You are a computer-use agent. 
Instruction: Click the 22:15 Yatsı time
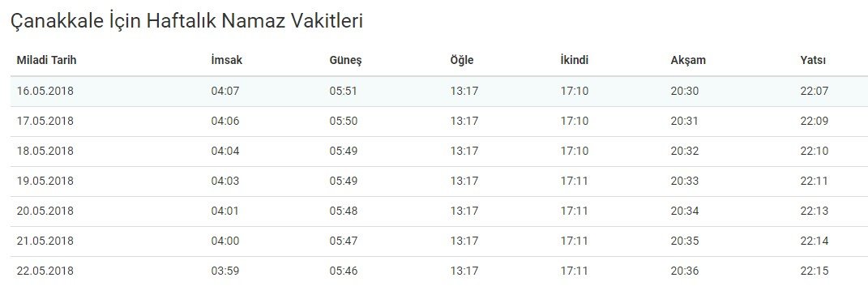pos(815,271)
